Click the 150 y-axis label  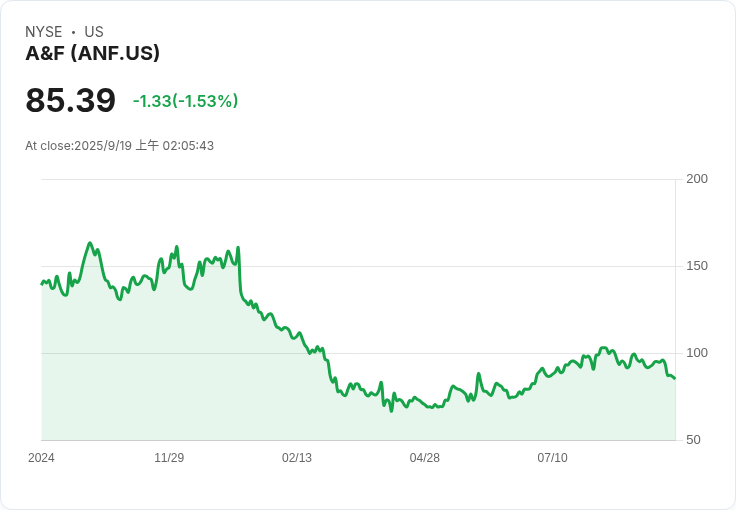pos(696,266)
